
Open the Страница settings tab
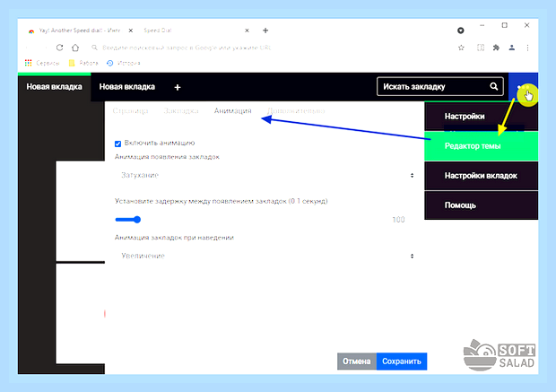tap(131, 110)
